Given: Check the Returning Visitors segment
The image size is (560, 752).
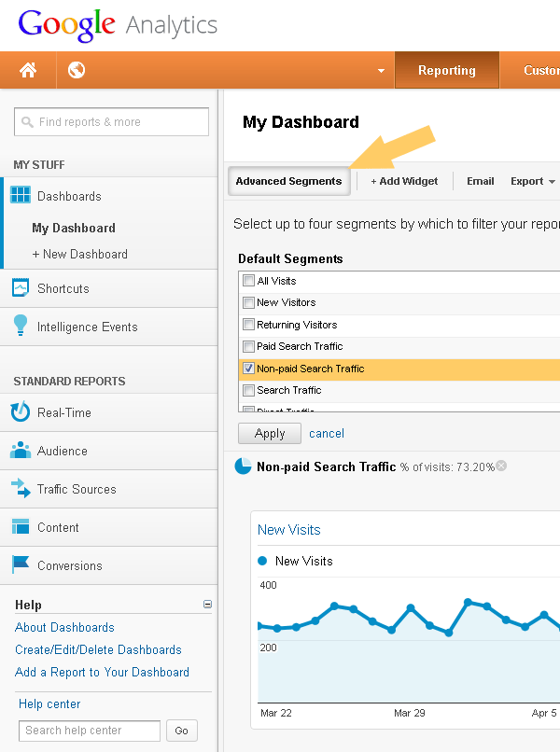Looking at the screenshot, I should pos(248,325).
